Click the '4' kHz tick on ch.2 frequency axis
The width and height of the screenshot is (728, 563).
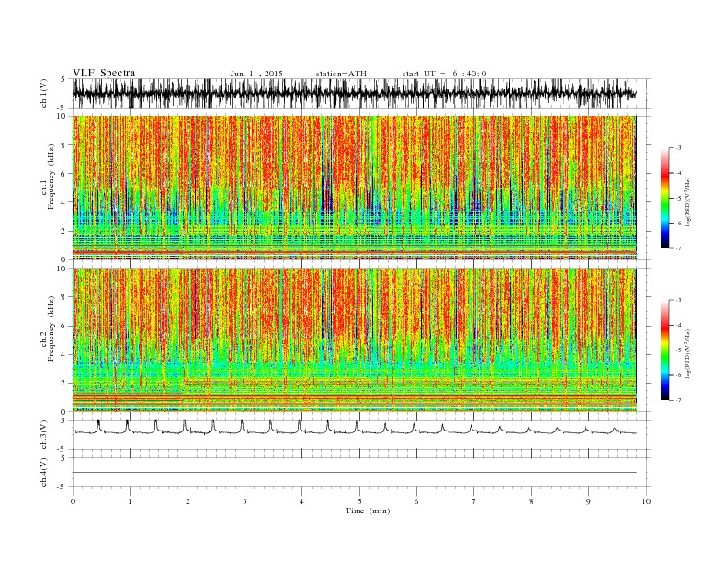pos(64,355)
